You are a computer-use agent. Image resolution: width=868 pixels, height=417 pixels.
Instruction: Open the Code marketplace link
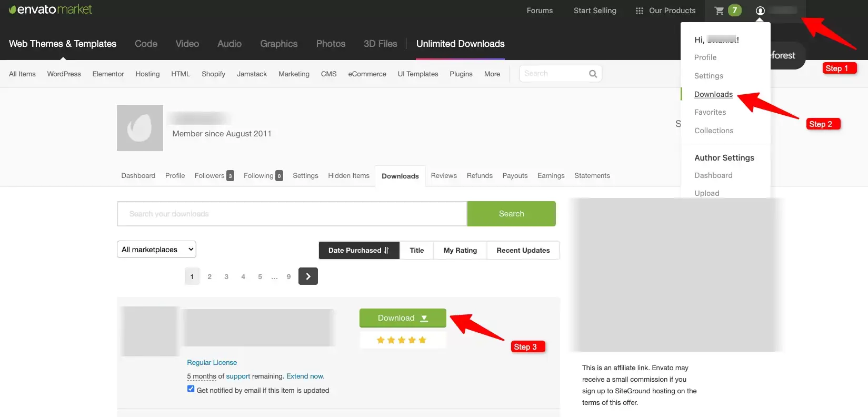146,44
